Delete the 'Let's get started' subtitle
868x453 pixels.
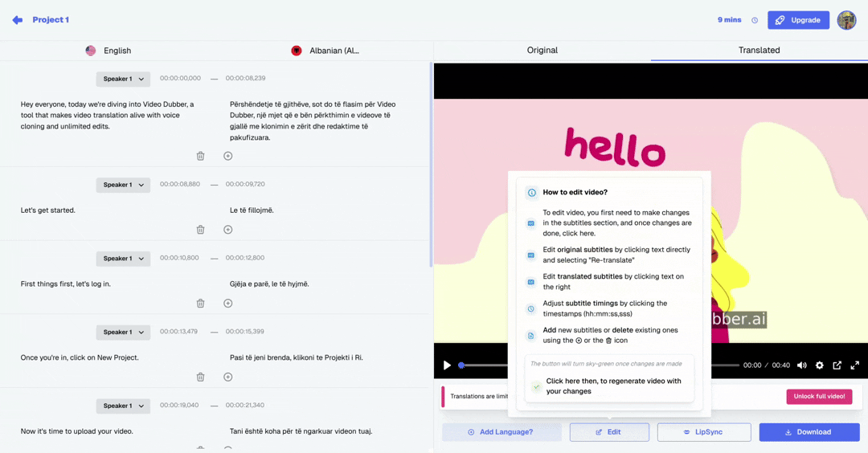[200, 230]
